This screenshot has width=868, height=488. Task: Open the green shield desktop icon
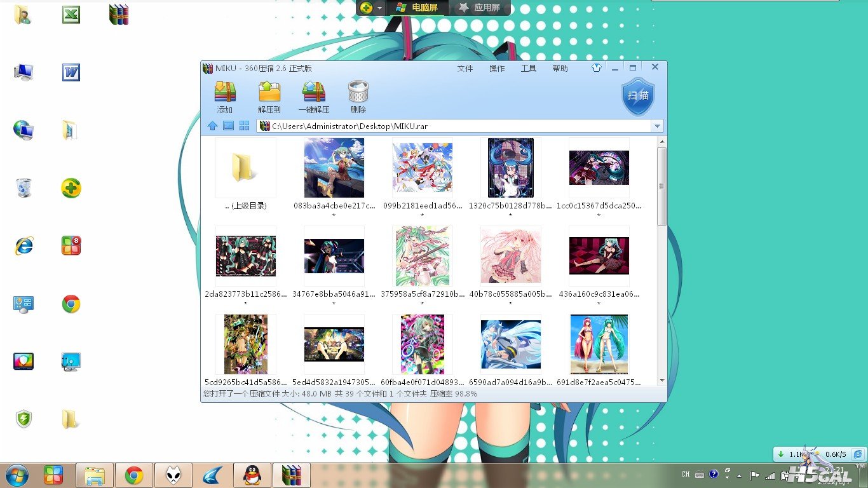click(24, 419)
